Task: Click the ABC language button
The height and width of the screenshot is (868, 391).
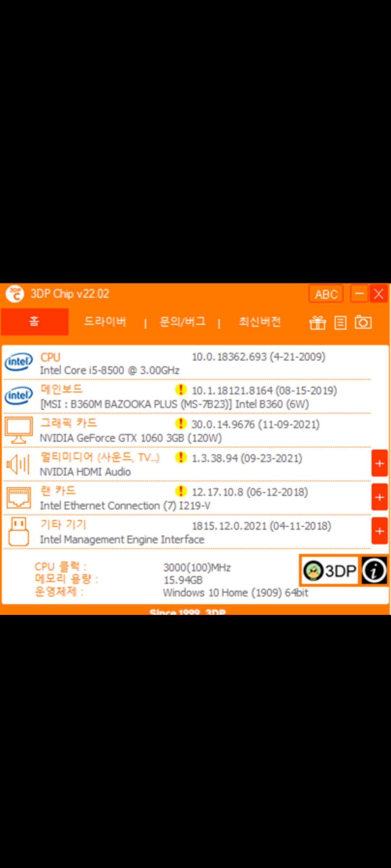Action: click(x=326, y=294)
